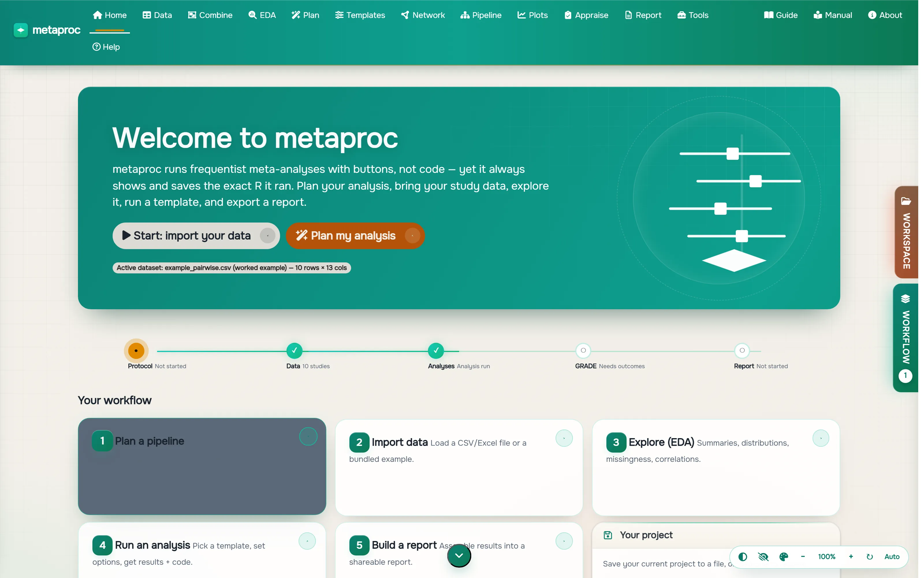Click Start: import your data button
This screenshot has height=578, width=924.
(196, 236)
